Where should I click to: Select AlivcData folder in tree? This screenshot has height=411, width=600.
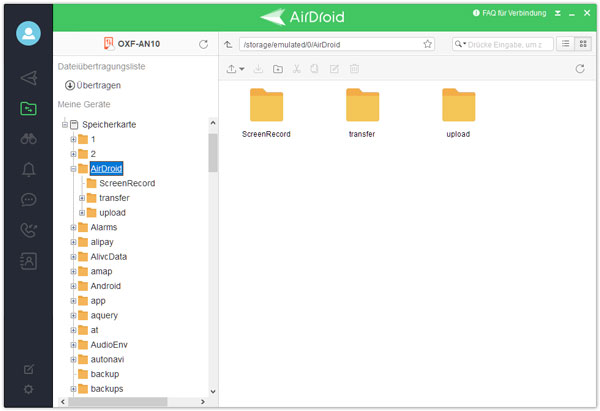click(109, 257)
